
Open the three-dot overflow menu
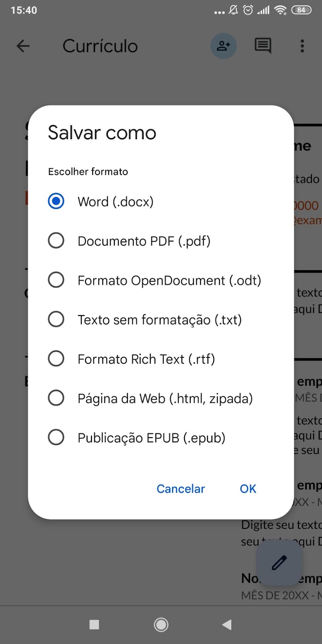(302, 46)
